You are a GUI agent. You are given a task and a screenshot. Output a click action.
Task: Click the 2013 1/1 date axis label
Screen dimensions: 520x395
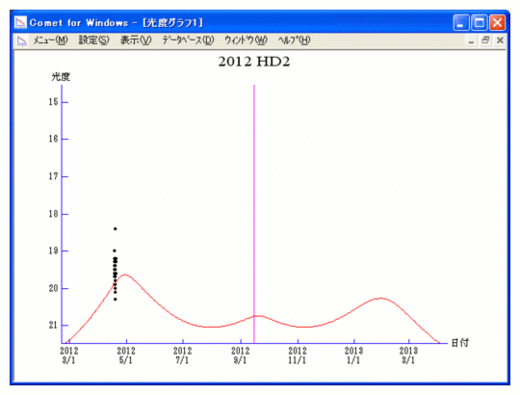[x=354, y=355]
